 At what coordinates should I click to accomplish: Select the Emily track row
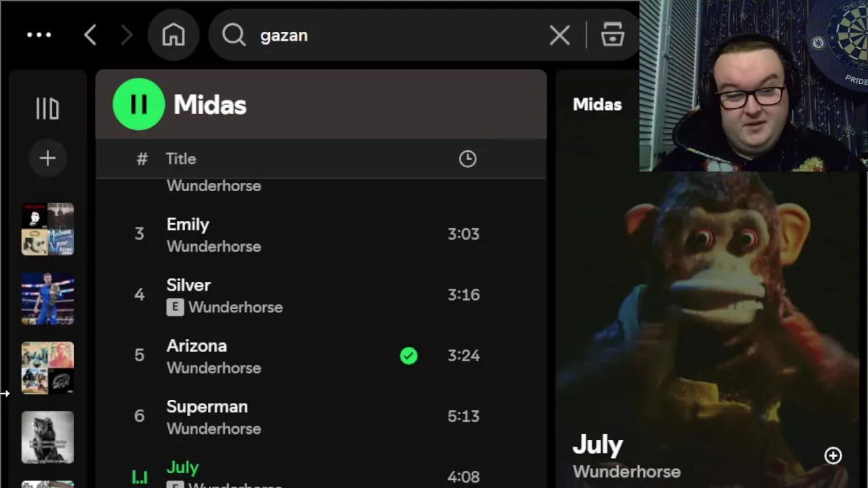click(321, 235)
